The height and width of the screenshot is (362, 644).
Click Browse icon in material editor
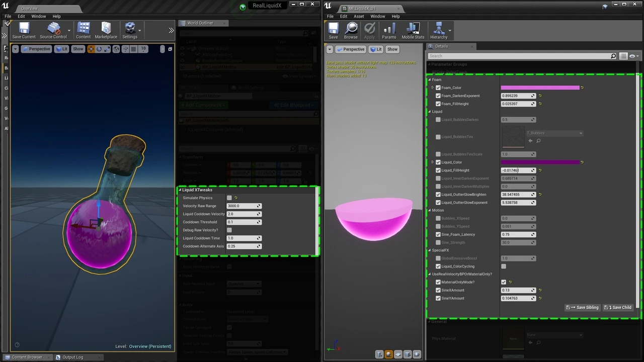click(351, 30)
